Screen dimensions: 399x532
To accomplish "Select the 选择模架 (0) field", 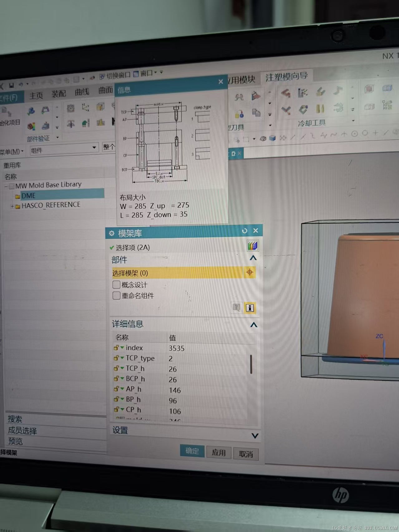I will coord(177,273).
